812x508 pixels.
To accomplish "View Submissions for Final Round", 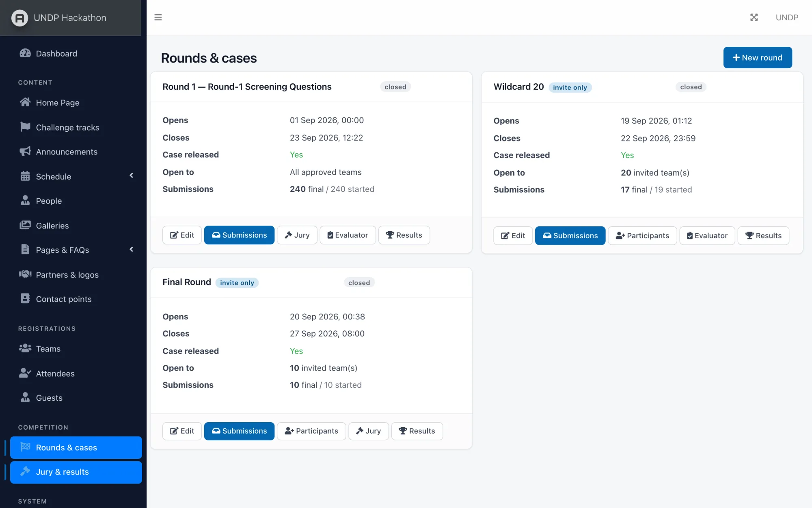I will pos(239,431).
